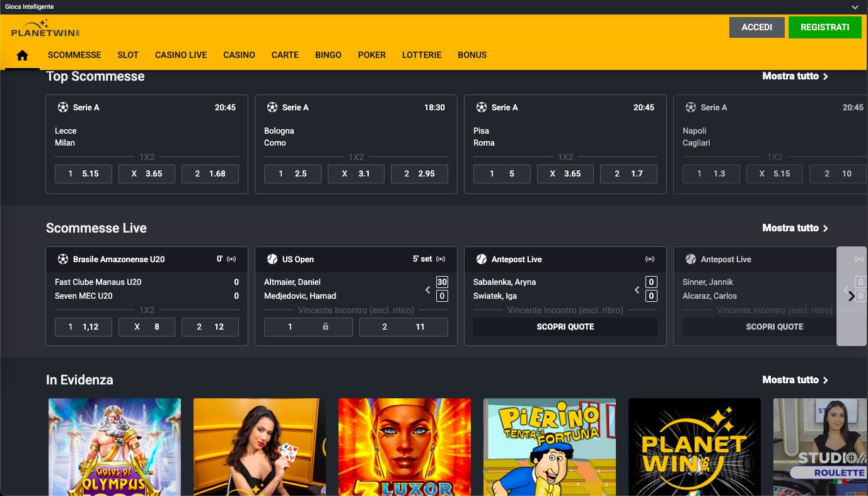Select odds 2 at 1.7 for Roma
868x496 pixels.
coord(628,174)
